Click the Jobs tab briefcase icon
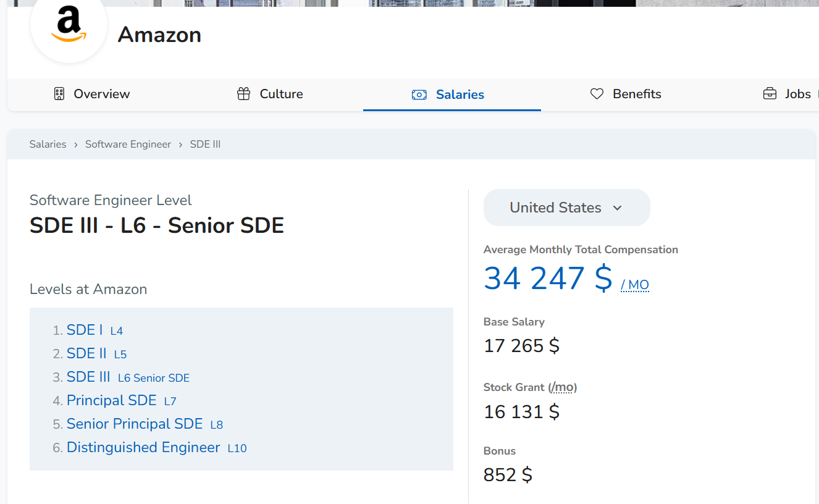Image resolution: width=819 pixels, height=504 pixels. point(770,94)
